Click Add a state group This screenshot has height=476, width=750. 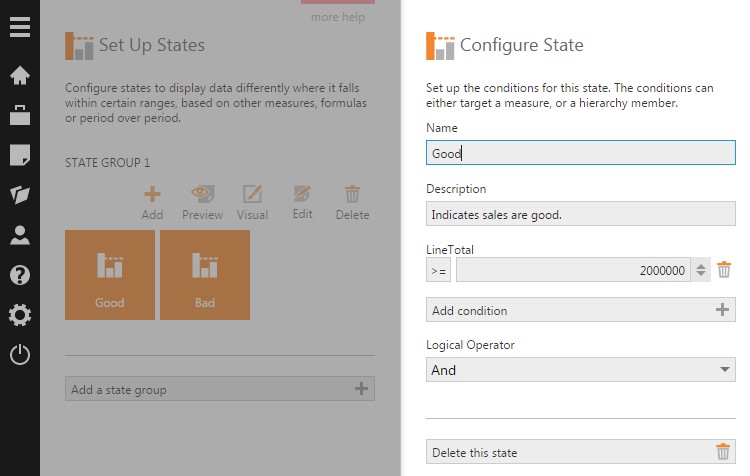click(x=219, y=389)
